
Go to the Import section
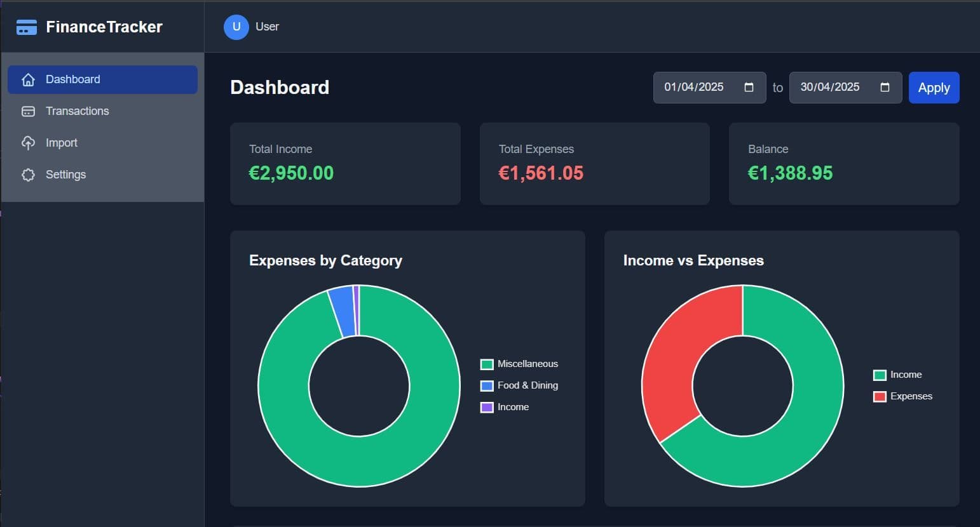point(62,143)
